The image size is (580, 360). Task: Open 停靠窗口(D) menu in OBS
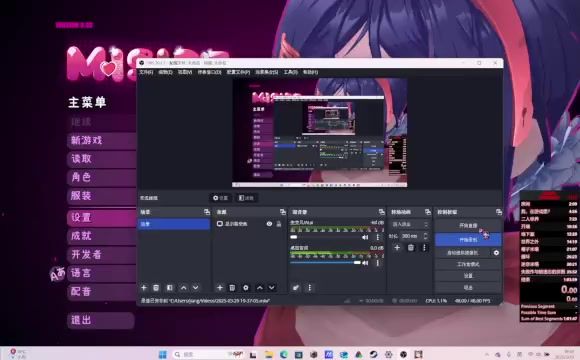click(209, 72)
